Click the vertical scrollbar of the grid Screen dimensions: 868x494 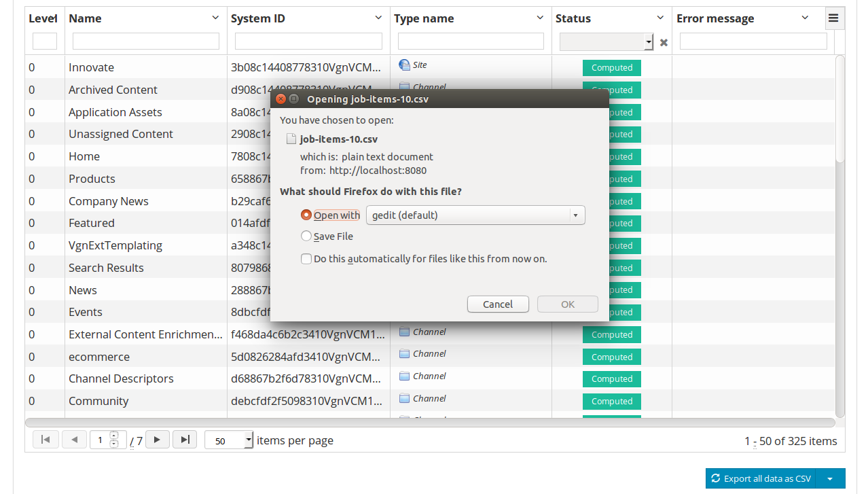(x=840, y=109)
